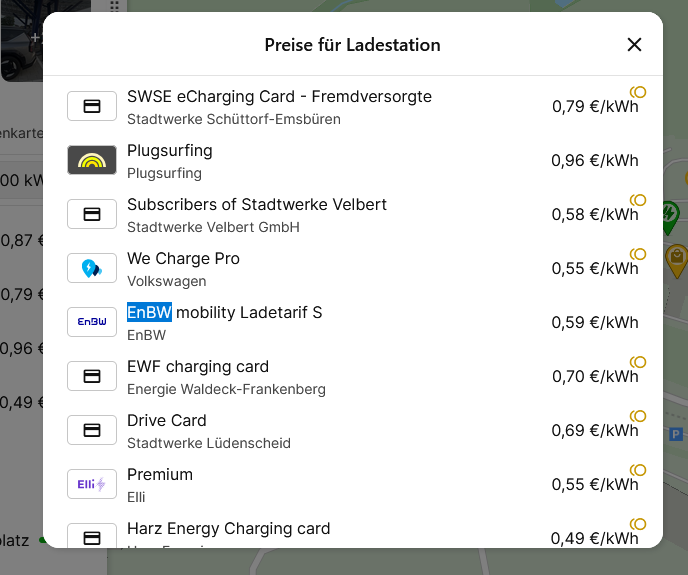Click provider Stadtwerke Lüdenscheid
Image resolution: width=688 pixels, height=575 pixels.
pos(208,443)
